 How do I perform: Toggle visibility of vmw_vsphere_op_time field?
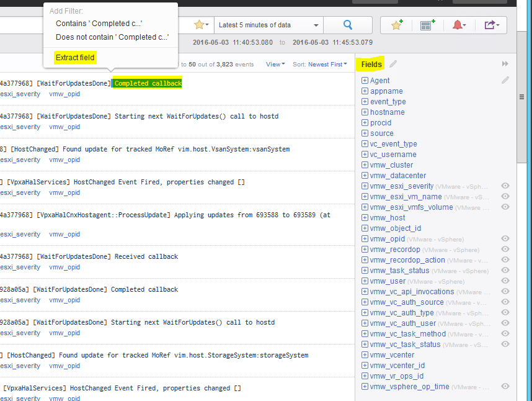tap(505, 386)
